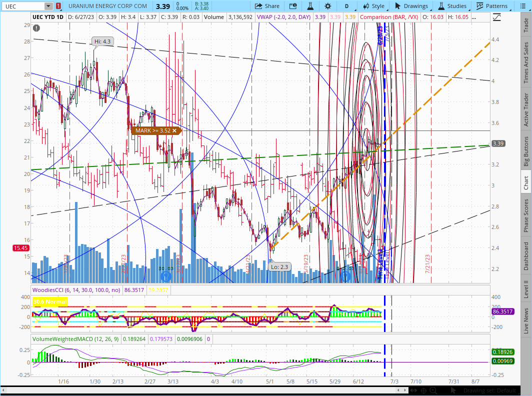Click the 5/19/23 vertical date marker
The width and height of the screenshot is (532, 396).
[306, 264]
